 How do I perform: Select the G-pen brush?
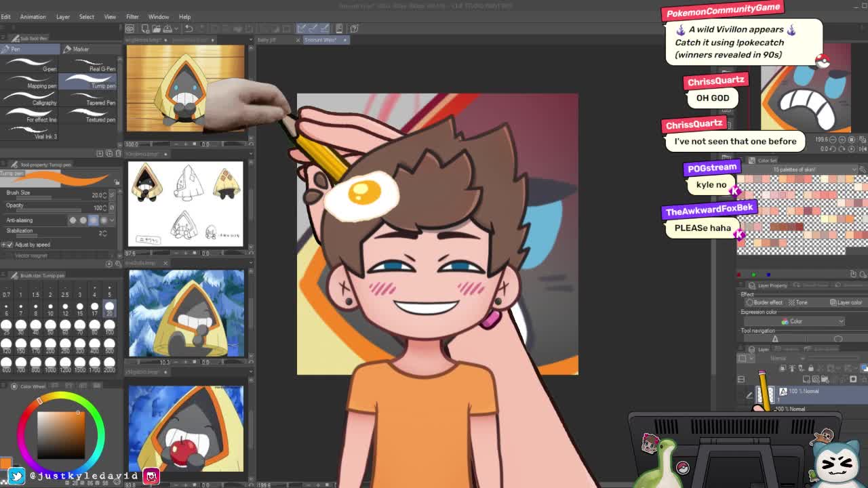coord(30,65)
